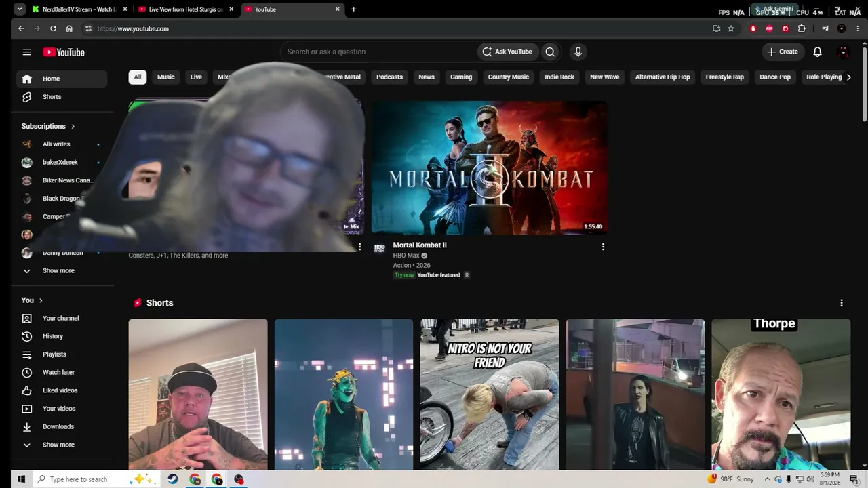Open the account avatar menu

coord(844,52)
